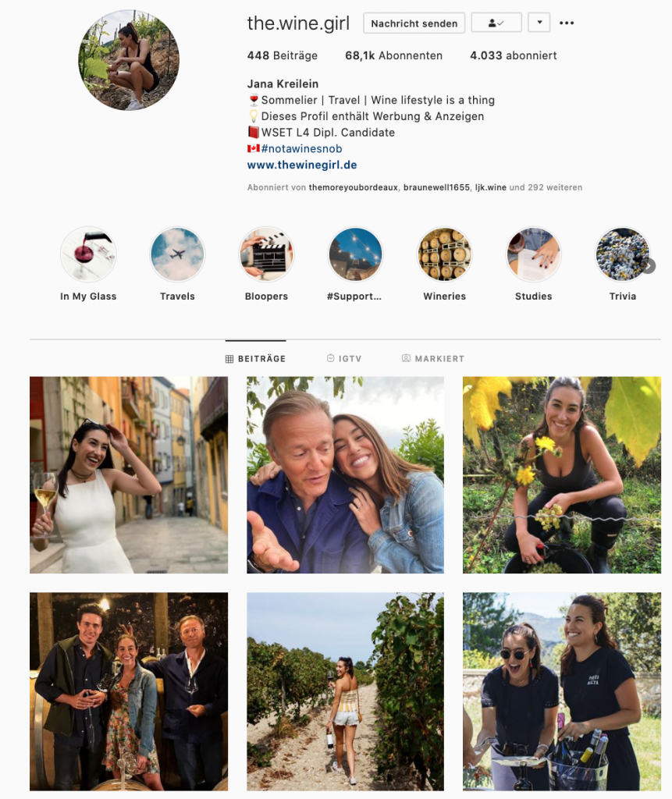Open post of woman in white dress with wine
The height and width of the screenshot is (799, 672).
[129, 475]
